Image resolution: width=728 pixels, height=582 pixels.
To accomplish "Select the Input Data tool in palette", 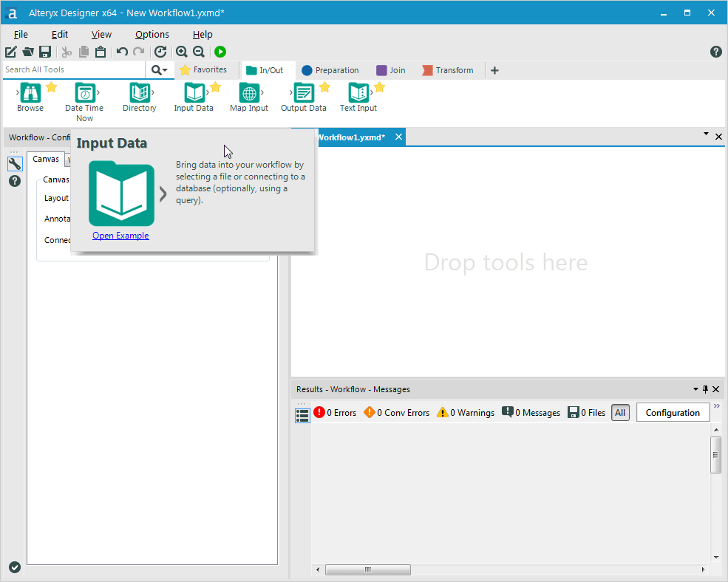I will click(194, 93).
